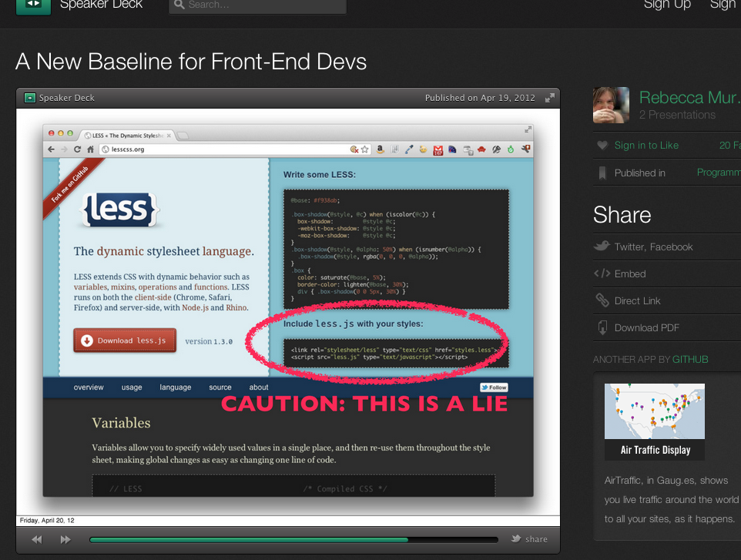Image resolution: width=741 pixels, height=560 pixels.
Task: Open the GitHub link in sidebar
Action: pyautogui.click(x=689, y=359)
